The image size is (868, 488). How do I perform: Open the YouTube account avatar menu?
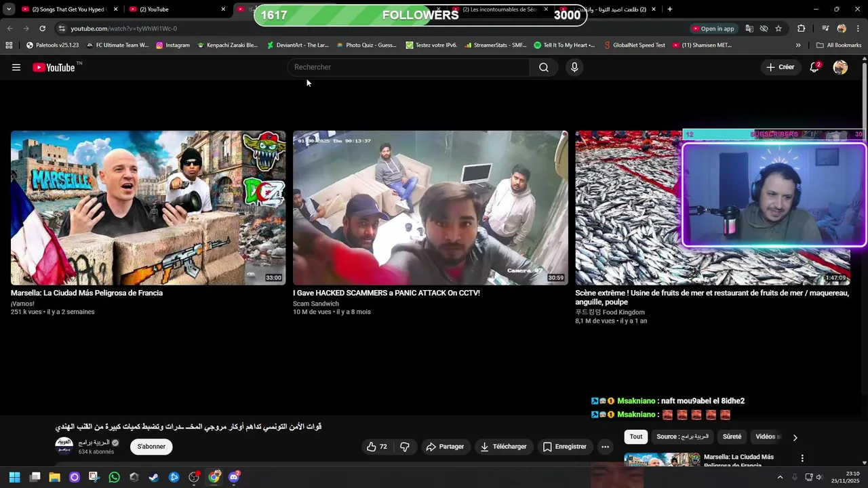coord(840,67)
